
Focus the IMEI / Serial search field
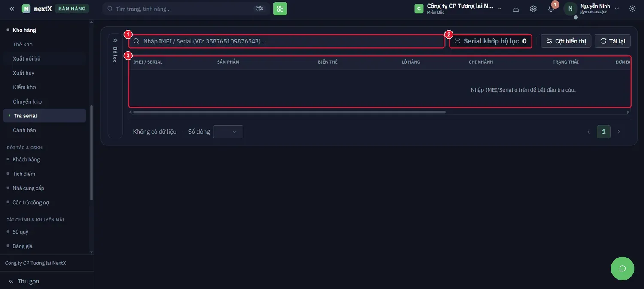(x=286, y=41)
